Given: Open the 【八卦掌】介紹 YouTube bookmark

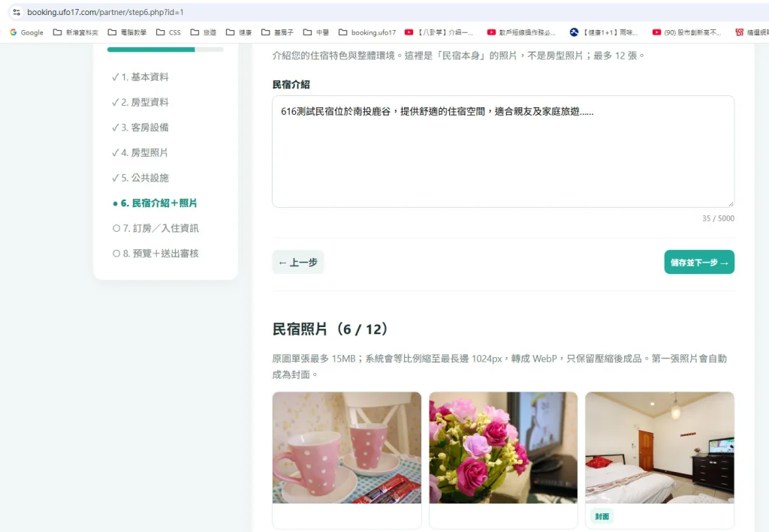Looking at the screenshot, I should (x=439, y=32).
